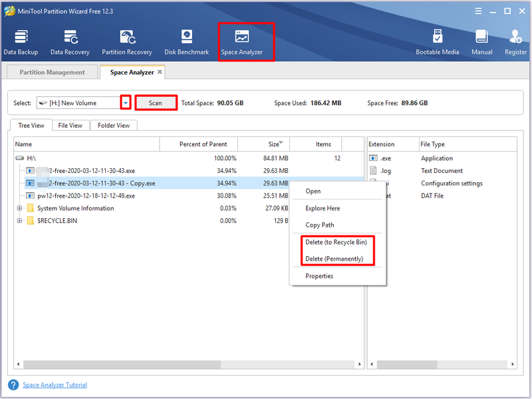
Task: Select Explore Here in the context menu
Action: click(x=323, y=208)
